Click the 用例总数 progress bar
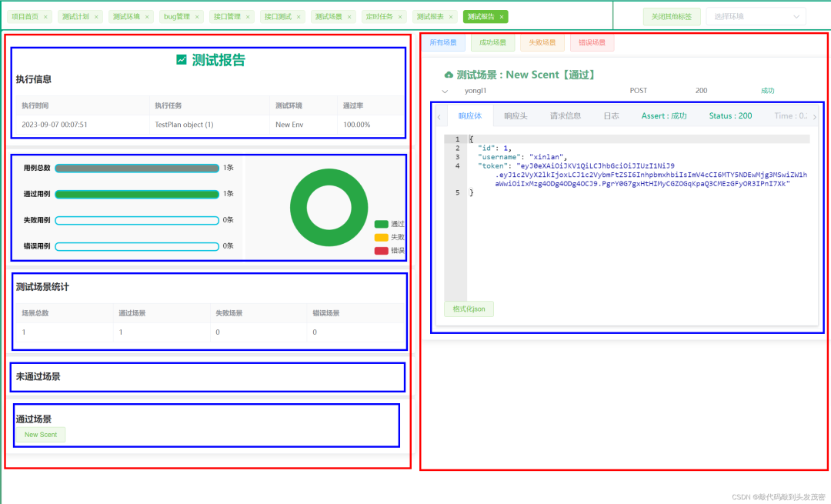 click(x=137, y=168)
